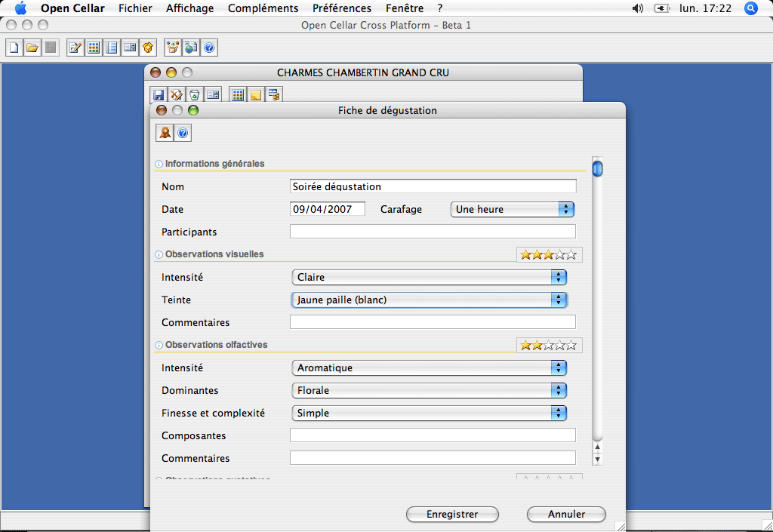The width and height of the screenshot is (773, 532).
Task: Click the colored grid view icon in main toolbar
Action: point(93,48)
